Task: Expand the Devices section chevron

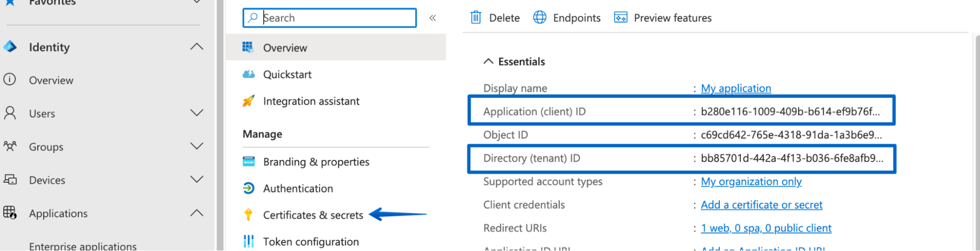Action: click(x=197, y=179)
